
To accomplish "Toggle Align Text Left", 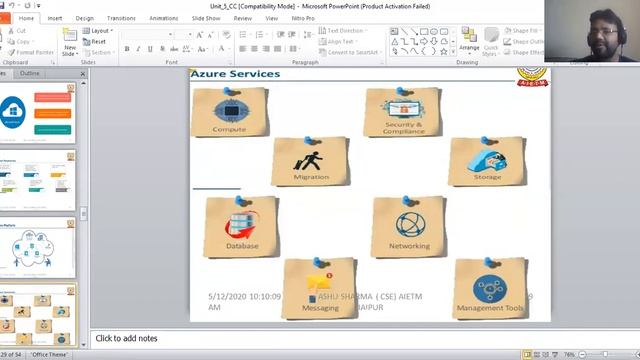I will click(x=242, y=49).
